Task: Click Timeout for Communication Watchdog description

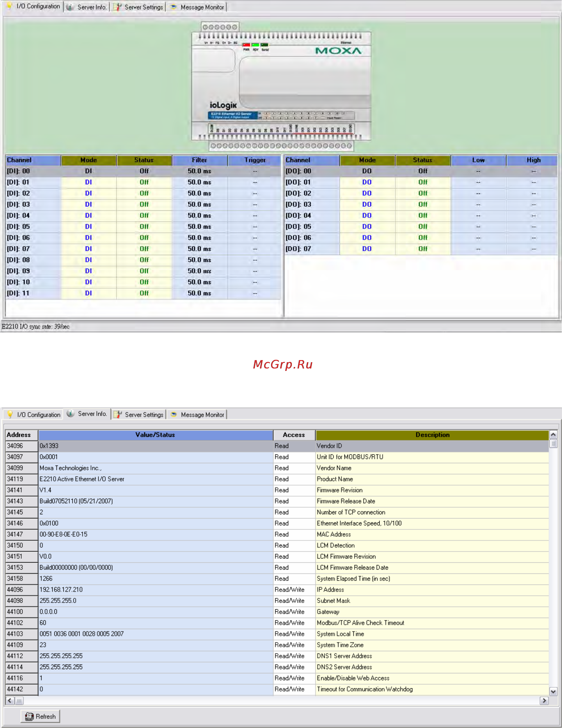Action: click(365, 689)
